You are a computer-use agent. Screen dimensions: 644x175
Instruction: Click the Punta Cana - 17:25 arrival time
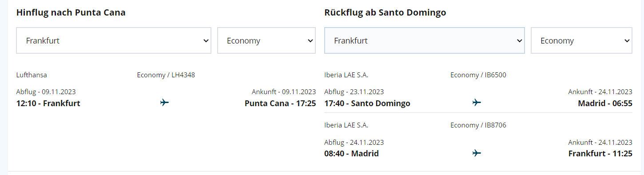[280, 103]
